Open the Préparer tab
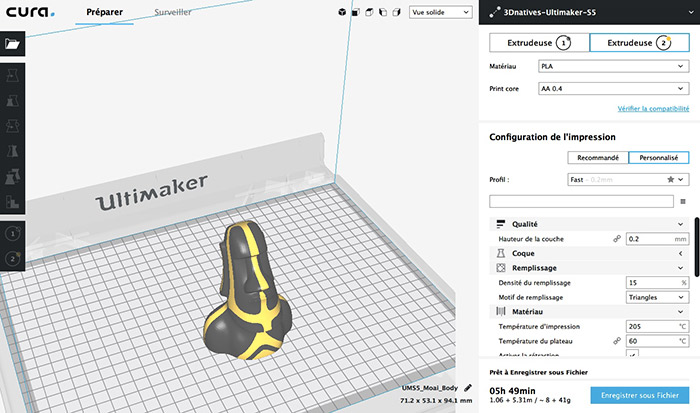 click(105, 12)
